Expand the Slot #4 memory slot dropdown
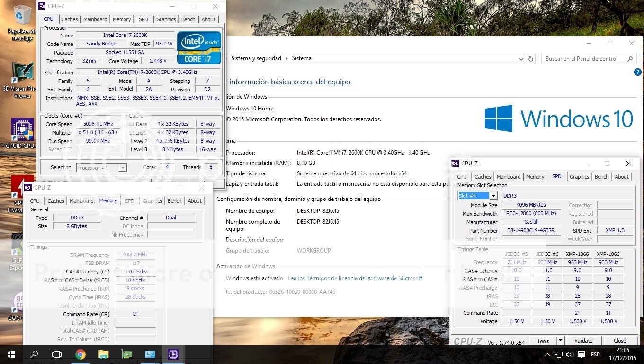Screen dimensions: 644x364 [493, 196]
